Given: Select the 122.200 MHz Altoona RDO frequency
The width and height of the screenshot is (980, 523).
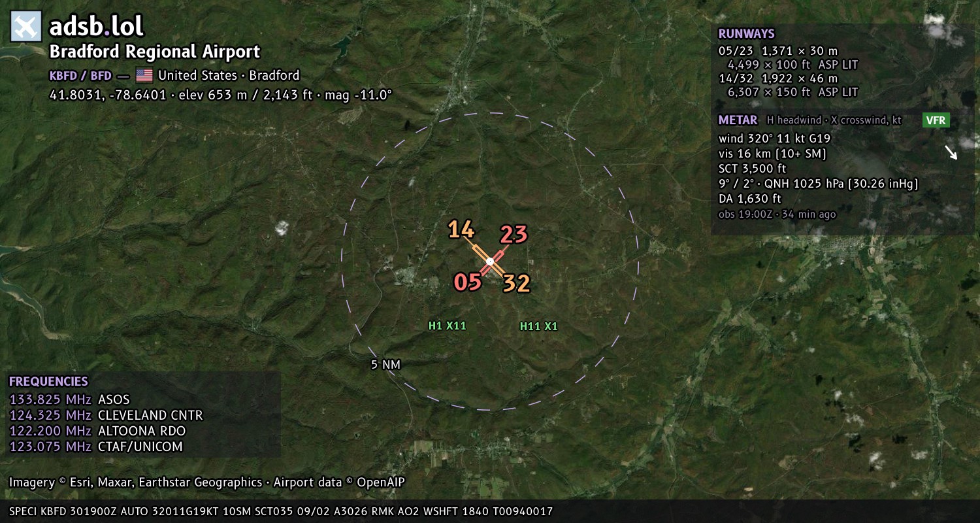Looking at the screenshot, I should point(97,431).
